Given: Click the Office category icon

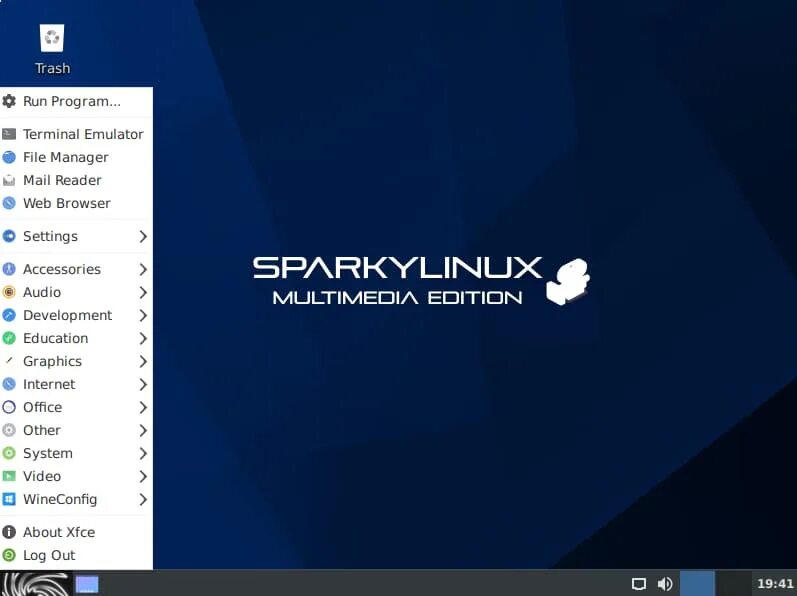Looking at the screenshot, I should point(9,407).
